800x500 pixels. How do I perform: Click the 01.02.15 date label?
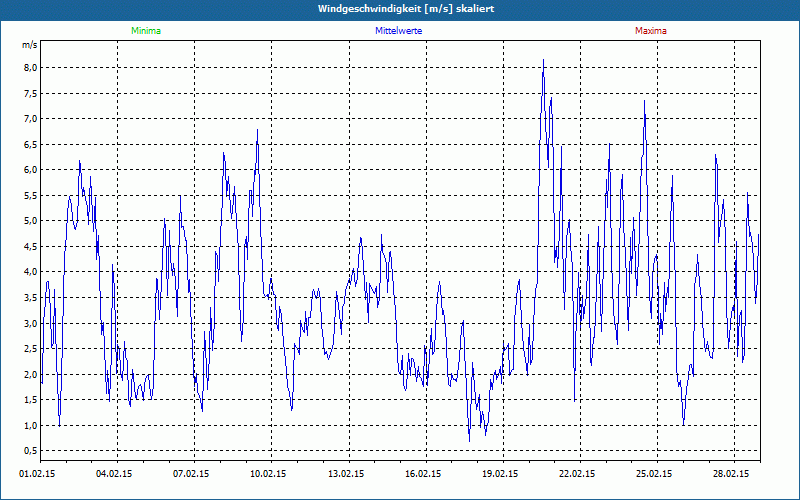click(37, 474)
